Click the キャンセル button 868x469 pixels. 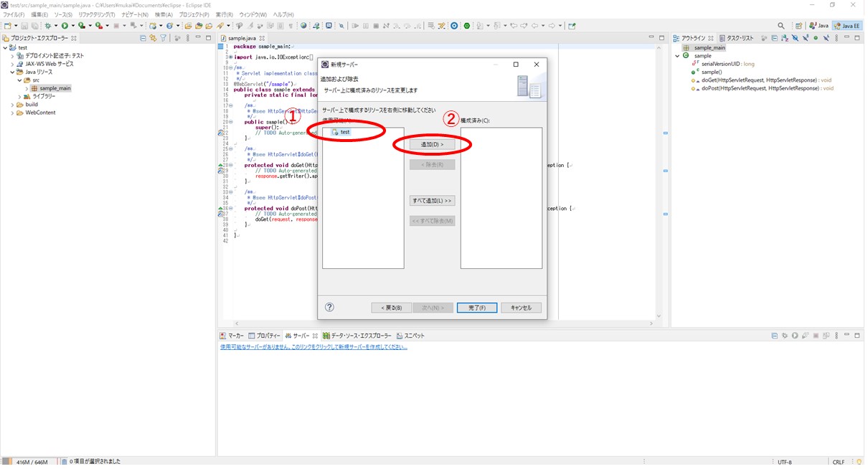click(x=521, y=308)
